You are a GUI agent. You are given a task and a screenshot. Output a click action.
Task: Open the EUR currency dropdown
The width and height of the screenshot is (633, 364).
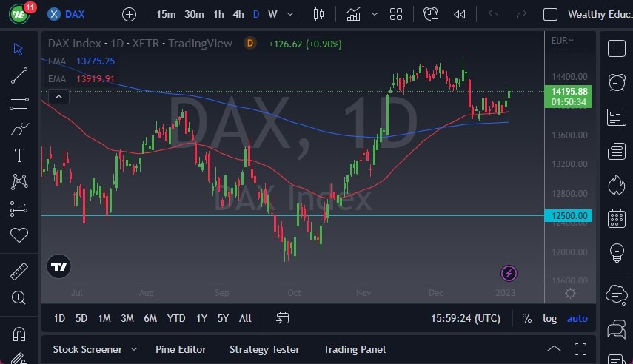[x=563, y=41]
